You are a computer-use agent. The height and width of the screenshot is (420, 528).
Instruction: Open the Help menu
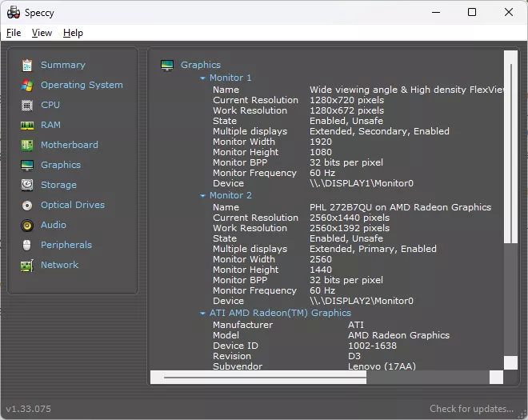[x=73, y=33]
